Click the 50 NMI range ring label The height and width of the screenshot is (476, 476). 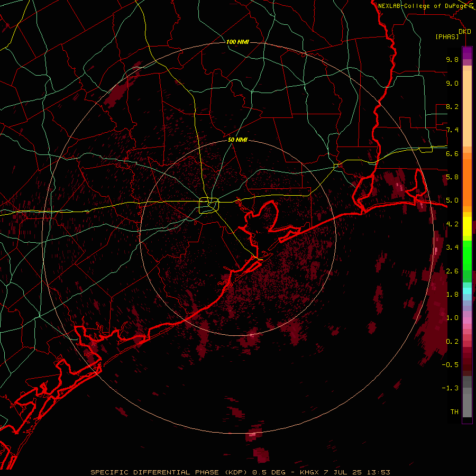[237, 140]
